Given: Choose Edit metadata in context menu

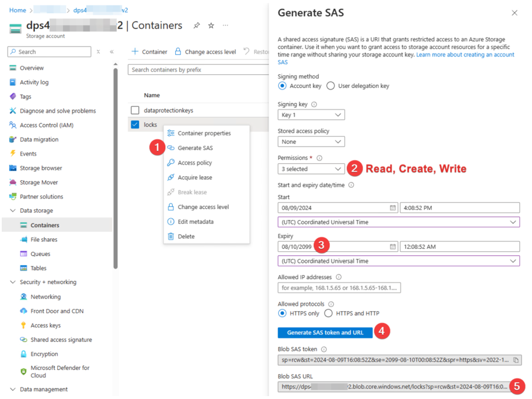Looking at the screenshot, I should coord(206,222).
